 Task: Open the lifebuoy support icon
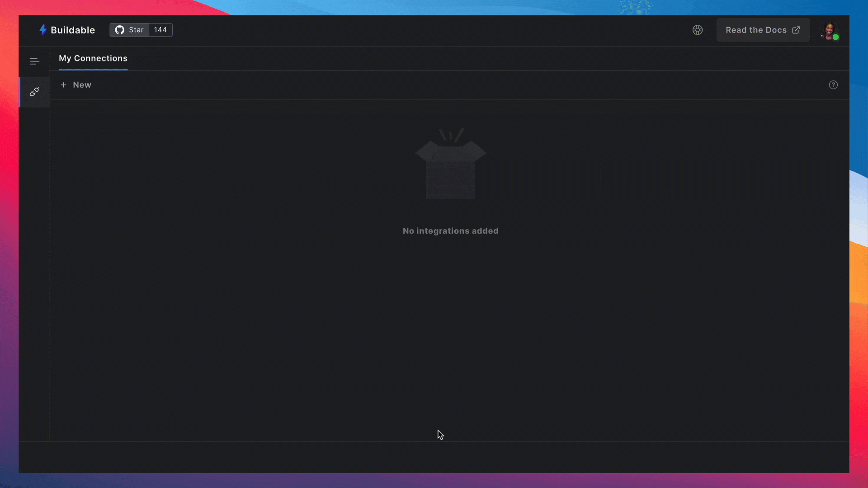click(698, 30)
